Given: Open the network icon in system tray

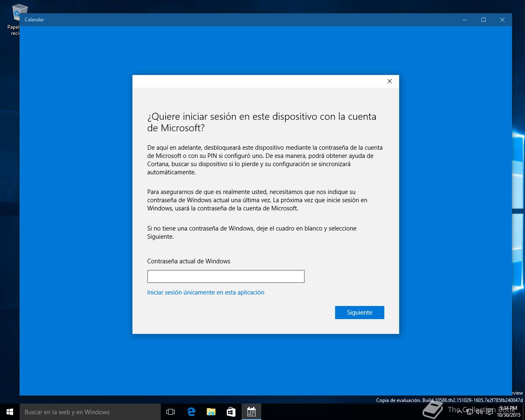Looking at the screenshot, I should [x=470, y=412].
